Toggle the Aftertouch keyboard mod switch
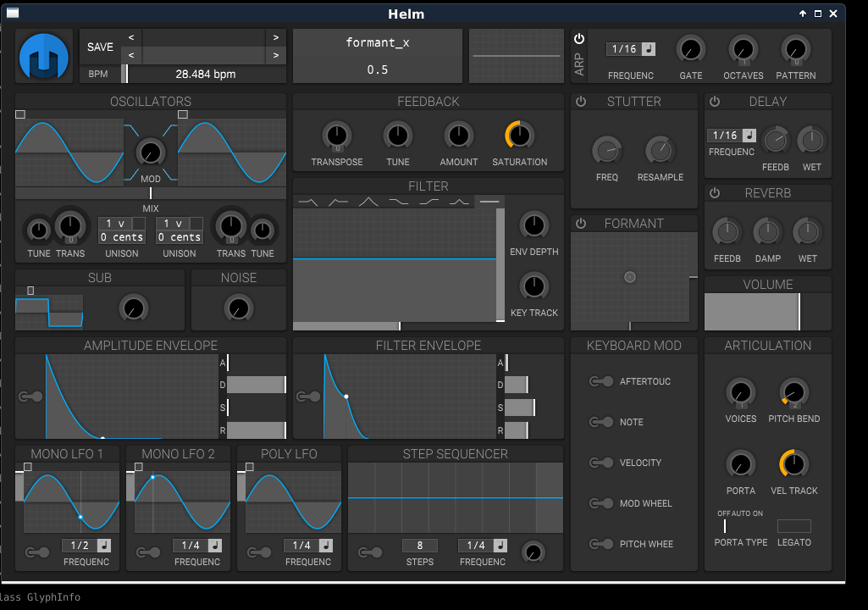The image size is (868, 610). 600,381
